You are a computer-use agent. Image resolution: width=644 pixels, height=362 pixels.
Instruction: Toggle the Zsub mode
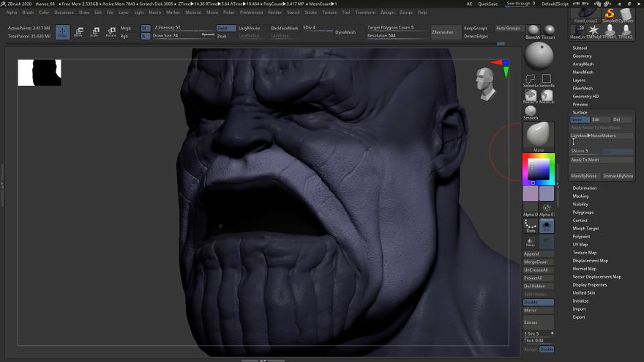(x=226, y=36)
